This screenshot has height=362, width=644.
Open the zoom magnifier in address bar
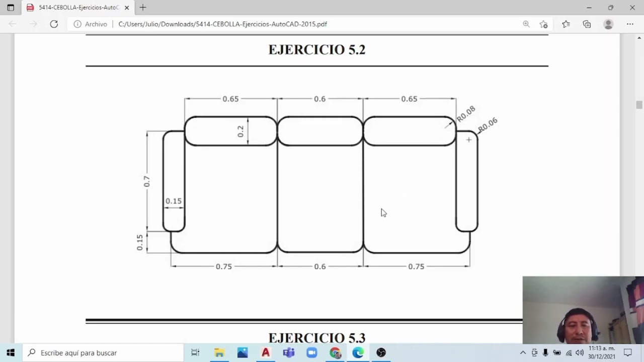[x=526, y=24]
